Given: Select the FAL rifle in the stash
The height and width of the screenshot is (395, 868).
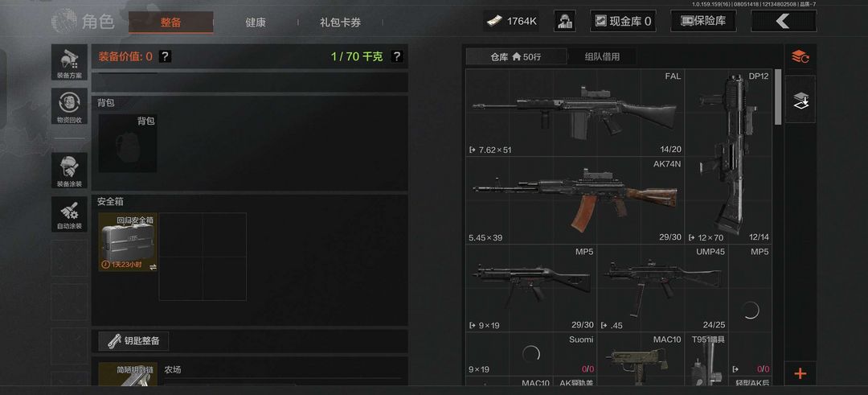Looking at the screenshot, I should (x=575, y=113).
